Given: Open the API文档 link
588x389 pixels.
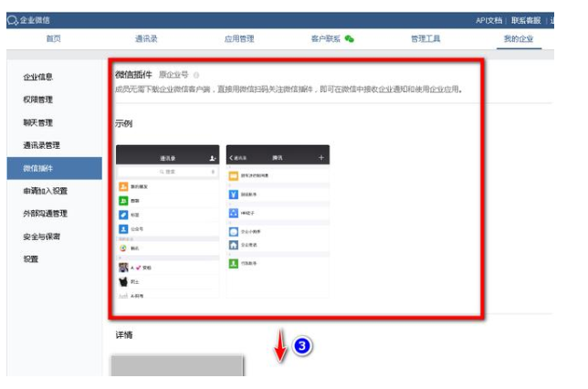Looking at the screenshot, I should point(488,21).
